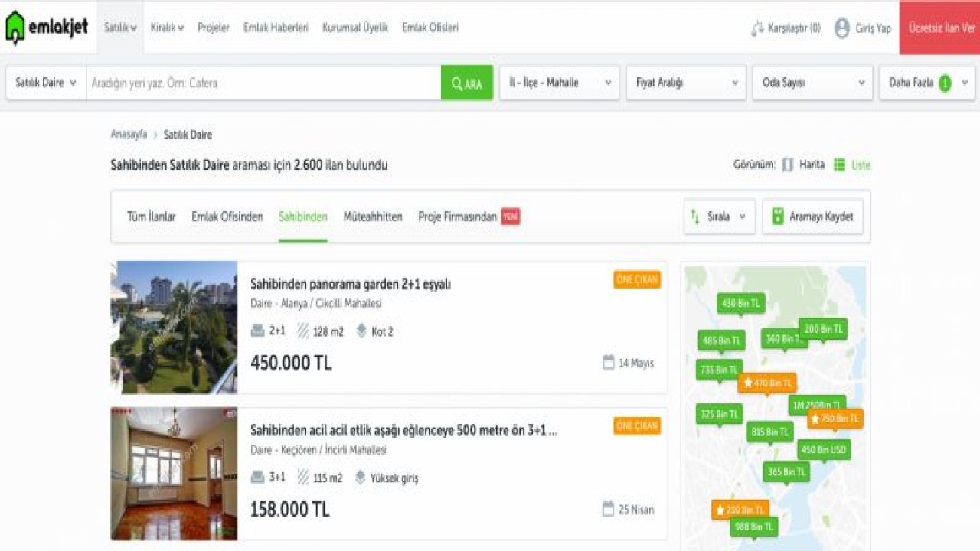Click the Giriş Yap user icon
980x551 pixels.
coord(842,28)
